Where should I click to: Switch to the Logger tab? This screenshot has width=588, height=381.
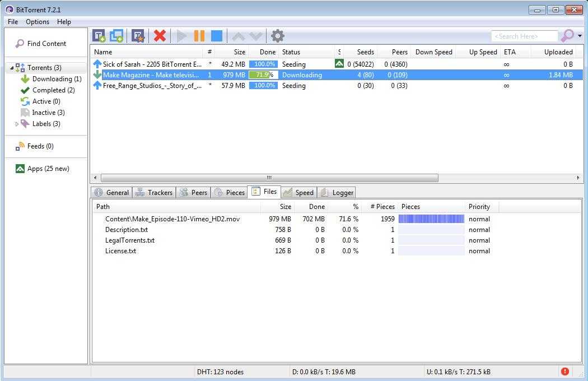pos(337,193)
